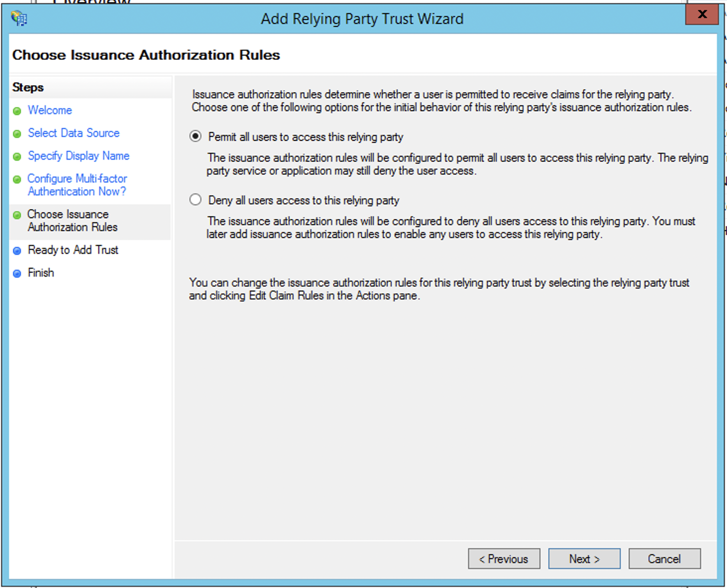Viewport: 727px width, 588px height.
Task: Select the Finish step in the Steps pane
Action: [x=41, y=273]
